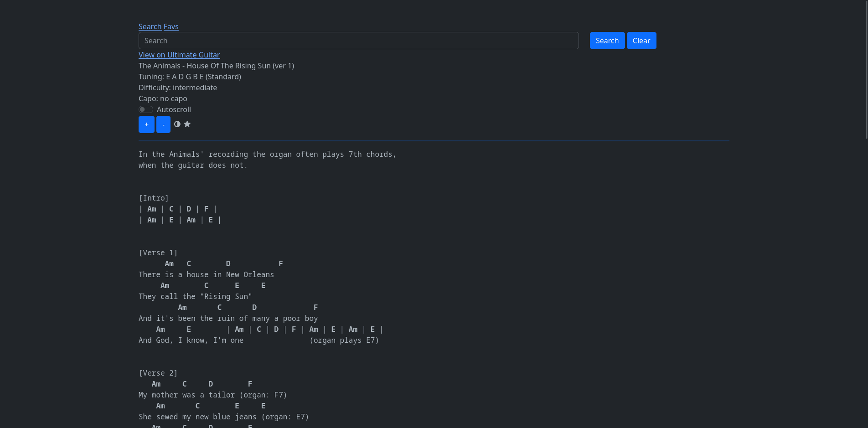Focus the Search text field
Image resolution: width=868 pixels, height=428 pixels.
tap(359, 41)
